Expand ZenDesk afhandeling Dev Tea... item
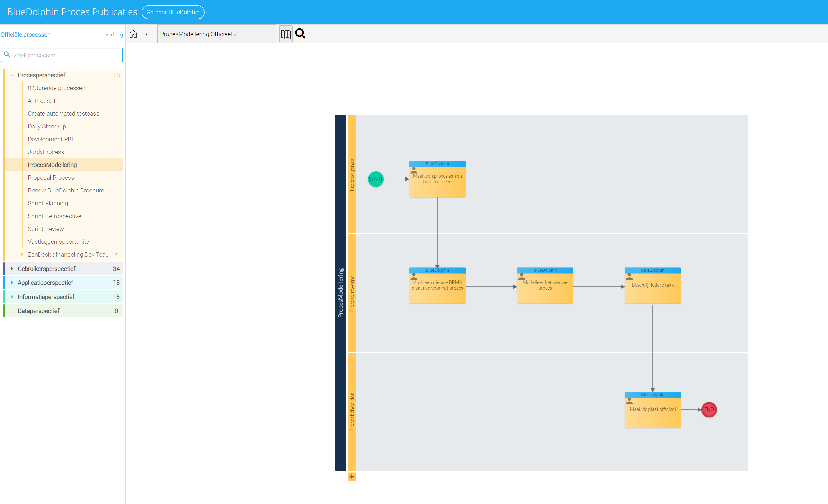828x504 pixels. tap(22, 255)
